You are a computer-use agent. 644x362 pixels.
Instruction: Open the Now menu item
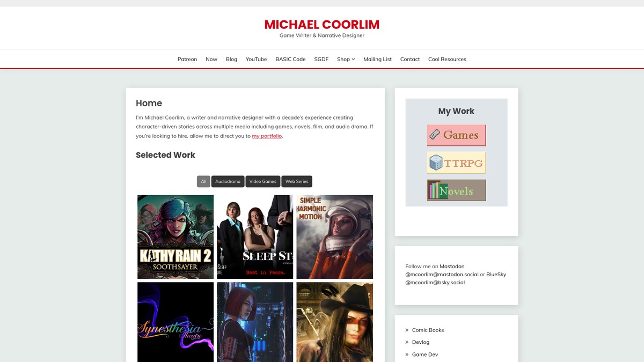[211, 60]
